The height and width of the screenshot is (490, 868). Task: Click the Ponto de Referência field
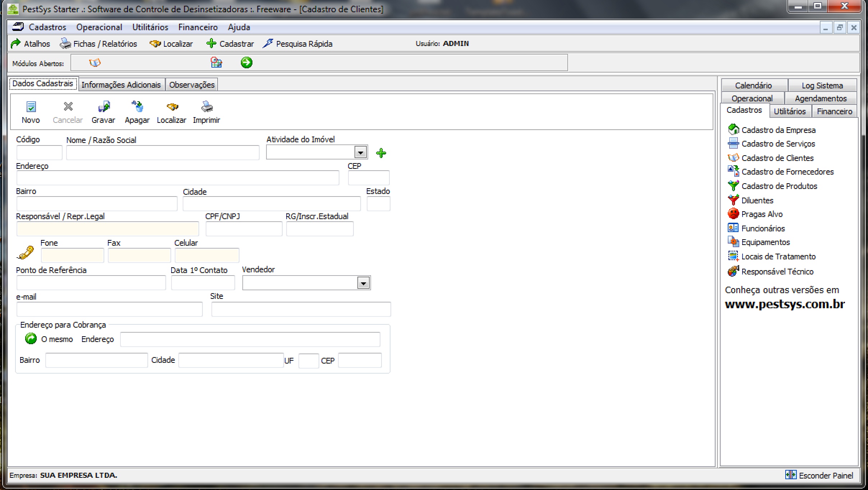91,283
